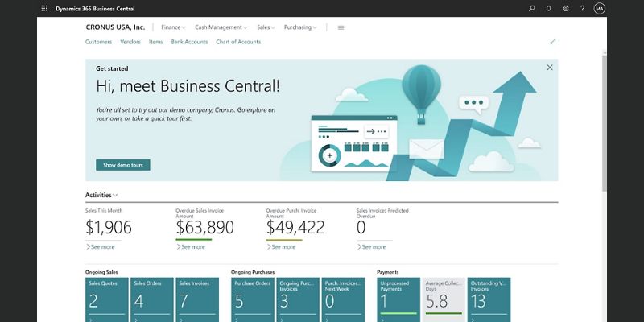Click the 0 predicted overdue value
This screenshot has height=322, width=644.
361,227
